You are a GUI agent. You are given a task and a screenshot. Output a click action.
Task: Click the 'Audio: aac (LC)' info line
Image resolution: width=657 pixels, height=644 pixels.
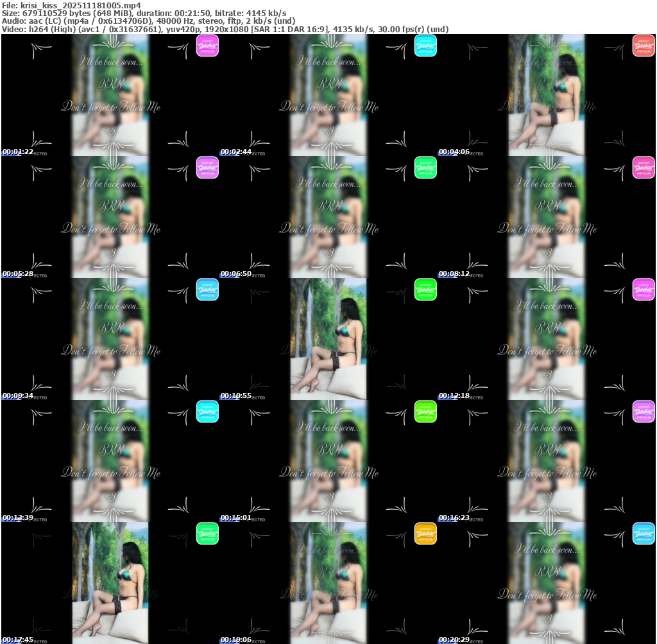(149, 21)
